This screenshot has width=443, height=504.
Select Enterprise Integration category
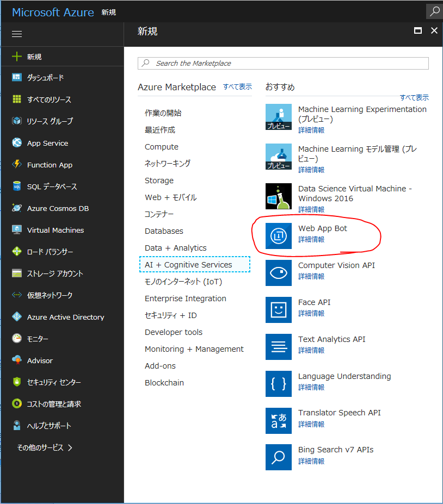[x=185, y=298]
